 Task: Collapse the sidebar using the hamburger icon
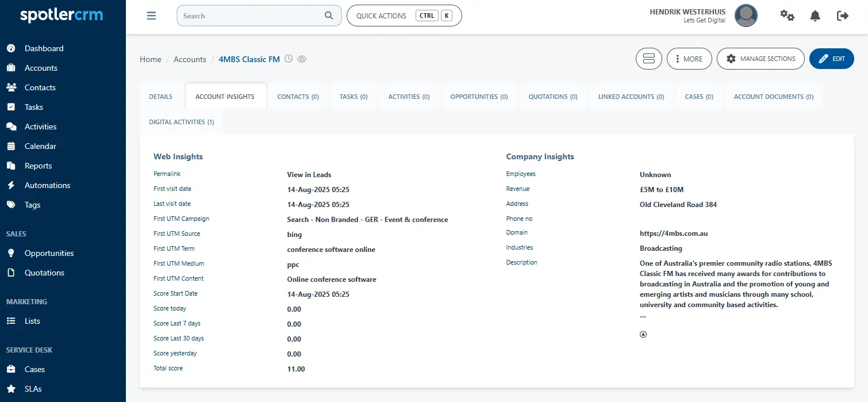[x=151, y=16]
